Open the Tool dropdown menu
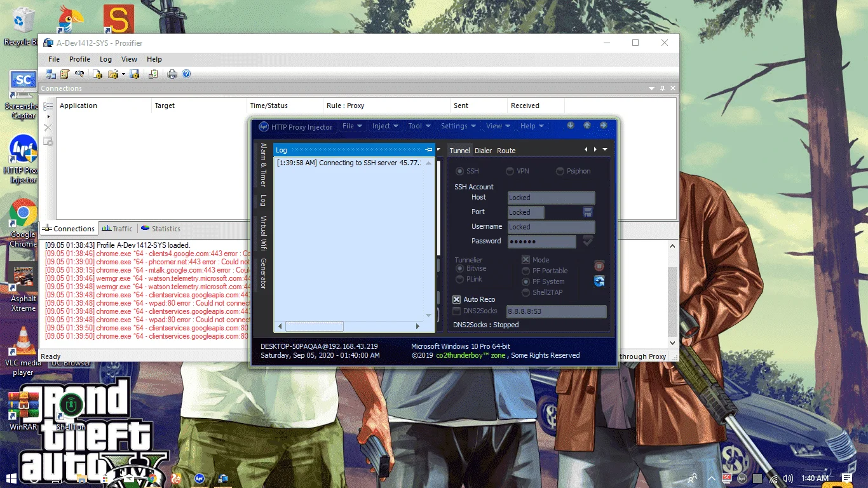This screenshot has height=488, width=868. click(419, 126)
